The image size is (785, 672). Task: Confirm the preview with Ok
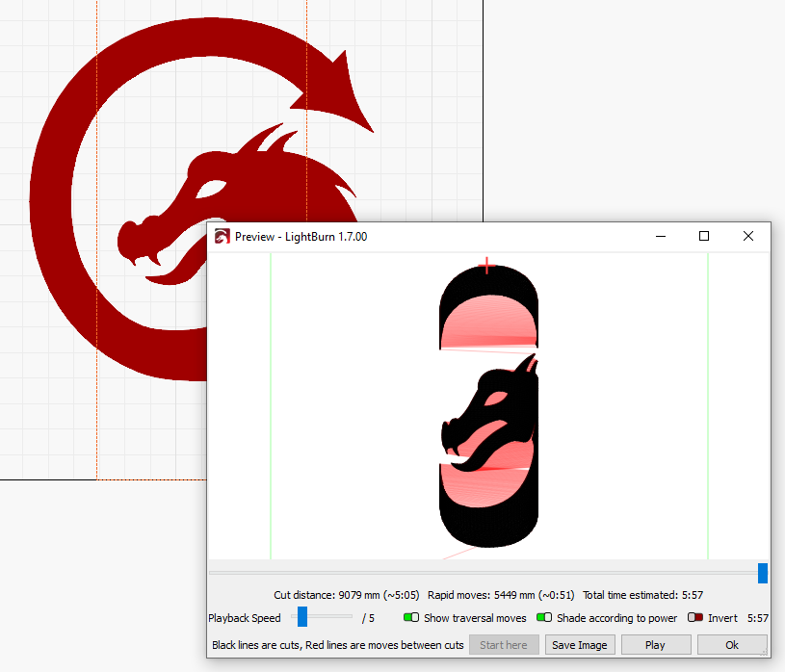click(x=732, y=645)
